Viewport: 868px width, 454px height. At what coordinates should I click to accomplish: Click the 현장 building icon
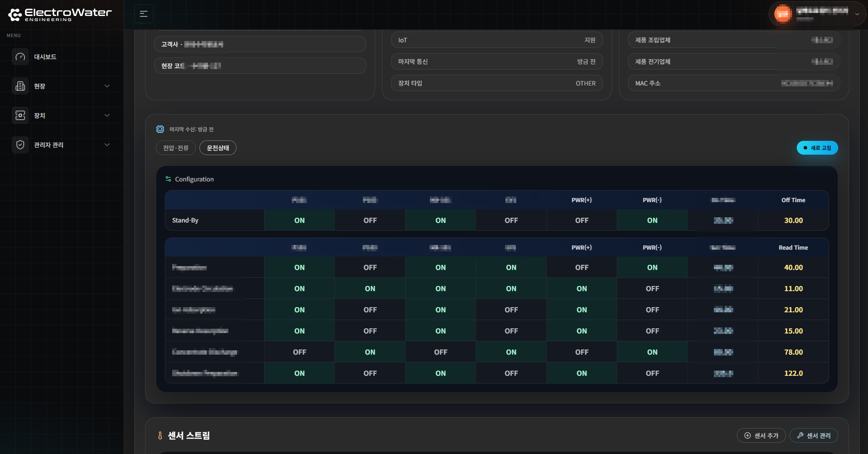pyautogui.click(x=20, y=86)
